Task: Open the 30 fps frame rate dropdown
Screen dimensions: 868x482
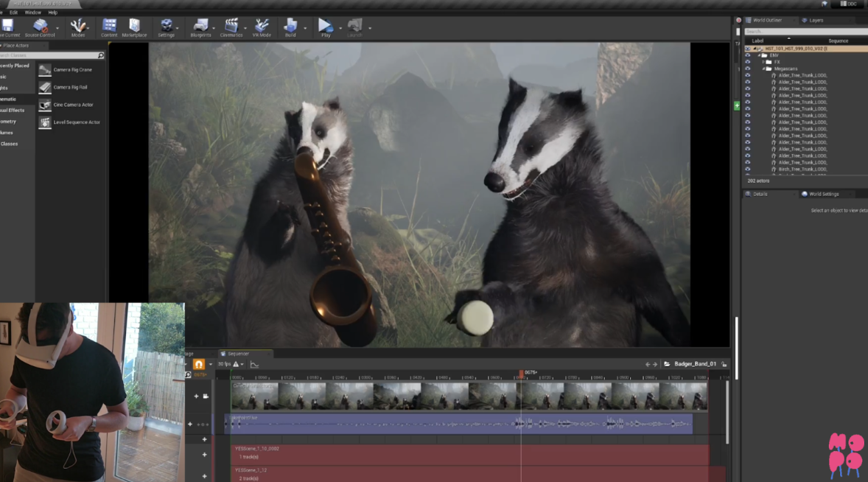Action: 226,364
